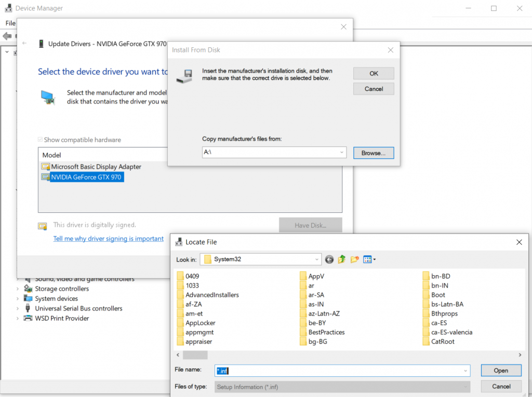The height and width of the screenshot is (397, 532).
Task: Collapse the root computer node in Device Manager
Action: 7,52
